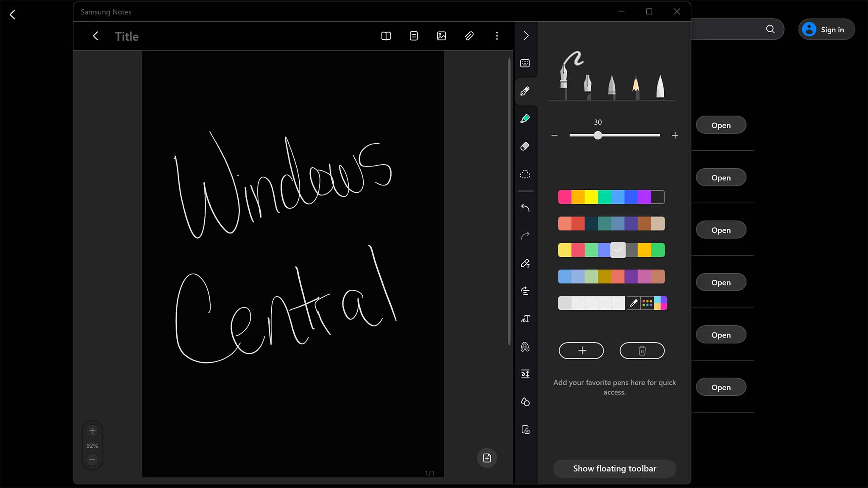Click the add favorite pen button
868x488 pixels.
click(581, 350)
